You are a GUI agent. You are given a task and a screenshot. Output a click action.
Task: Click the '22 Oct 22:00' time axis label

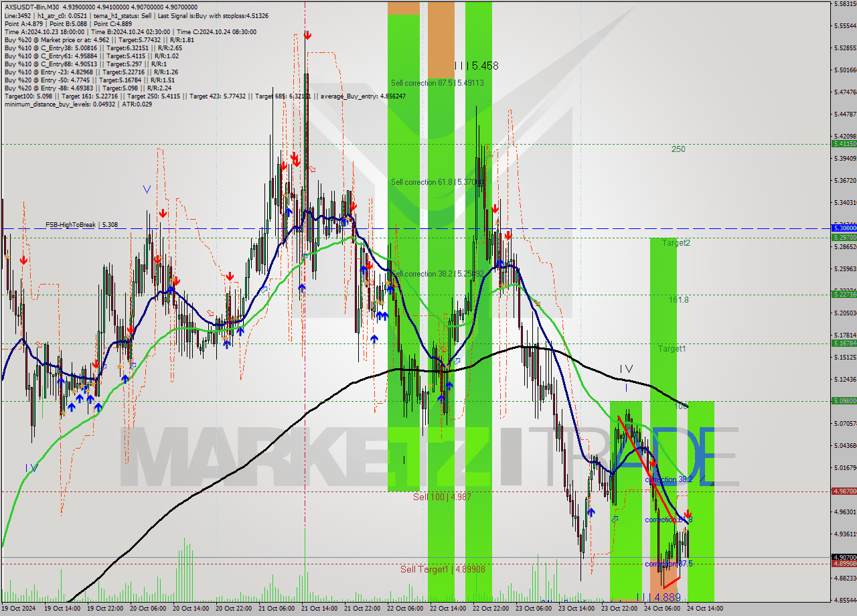pyautogui.click(x=491, y=609)
